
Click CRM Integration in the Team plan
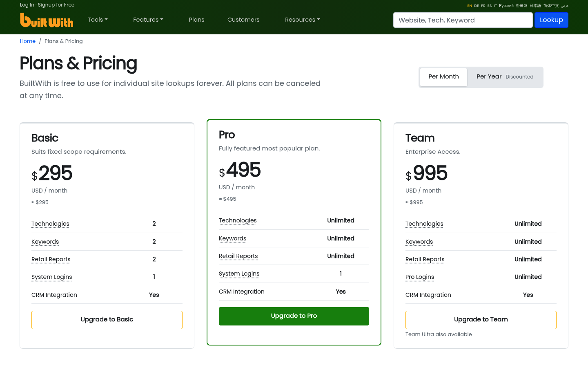(x=428, y=295)
